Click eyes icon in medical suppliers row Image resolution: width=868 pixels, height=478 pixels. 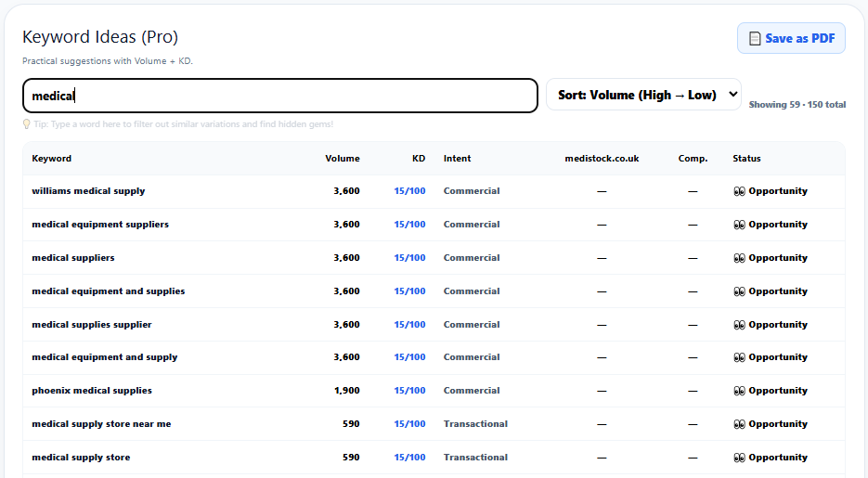pyautogui.click(x=739, y=258)
